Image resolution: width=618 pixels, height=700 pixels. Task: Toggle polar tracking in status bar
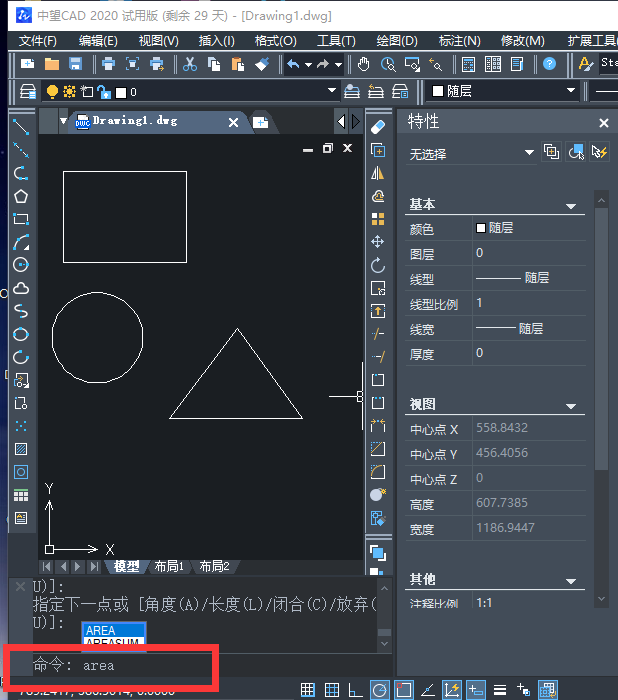(x=379, y=690)
